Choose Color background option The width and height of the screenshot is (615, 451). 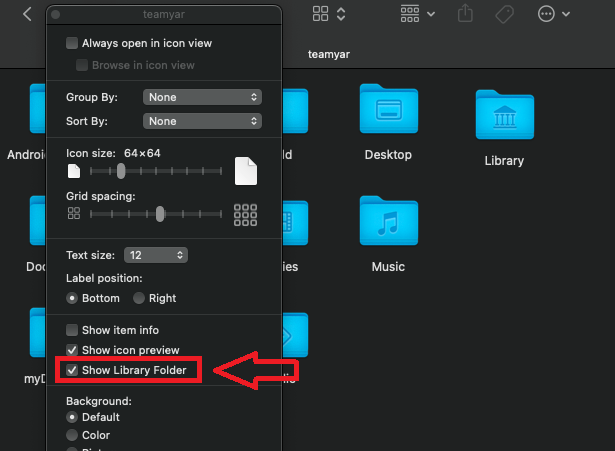tap(72, 435)
